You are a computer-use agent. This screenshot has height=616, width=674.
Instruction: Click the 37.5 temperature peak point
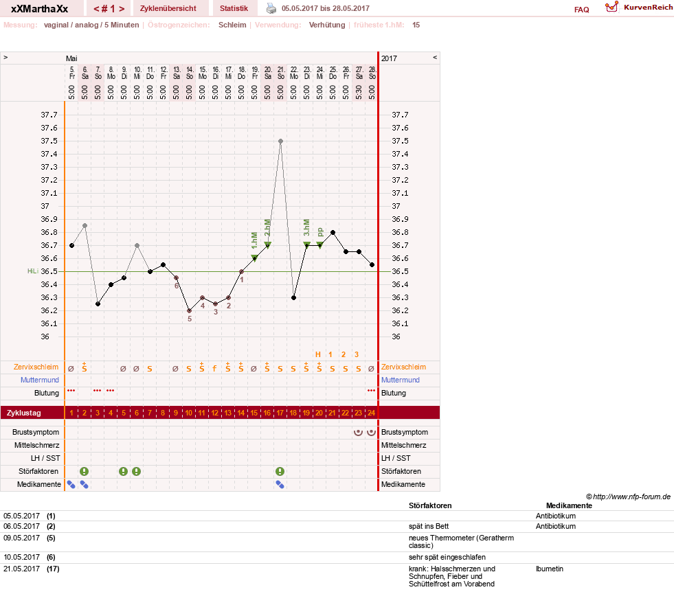pos(280,141)
